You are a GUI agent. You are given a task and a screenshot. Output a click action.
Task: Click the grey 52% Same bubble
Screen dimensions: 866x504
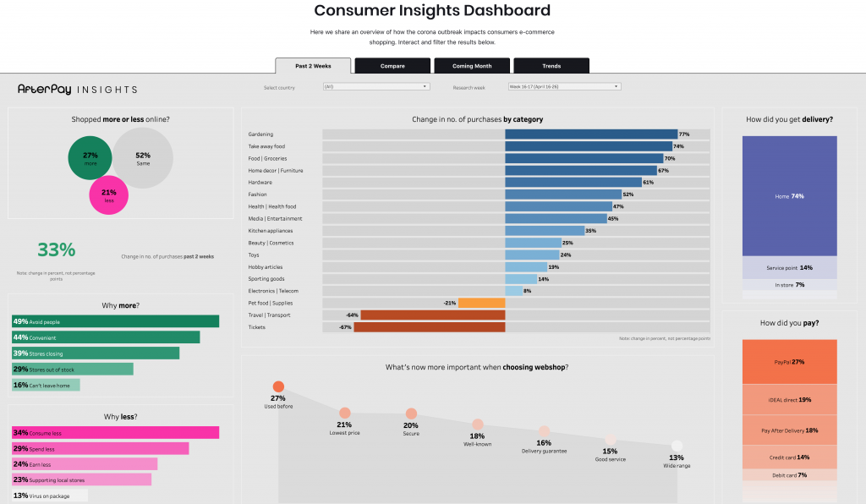[x=143, y=158]
